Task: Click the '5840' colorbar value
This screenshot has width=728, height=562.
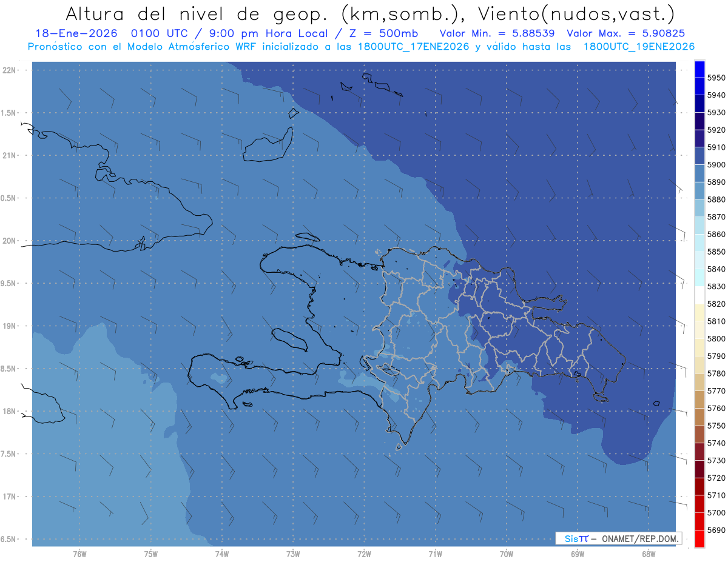Action: [716, 269]
